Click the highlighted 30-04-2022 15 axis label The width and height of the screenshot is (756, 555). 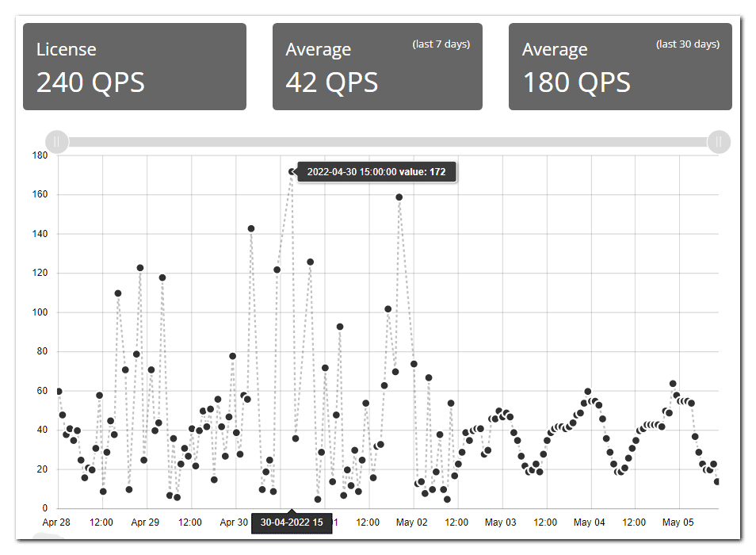(292, 522)
